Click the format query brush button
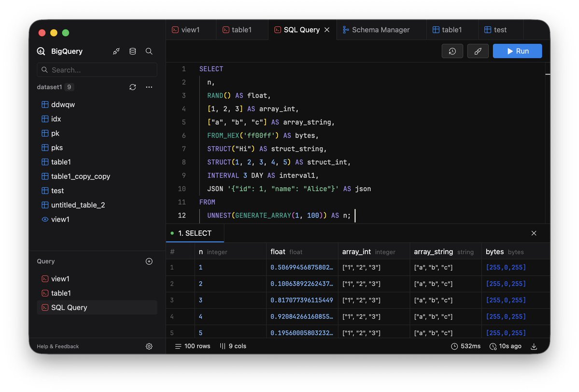The image size is (579, 392). [x=478, y=51]
